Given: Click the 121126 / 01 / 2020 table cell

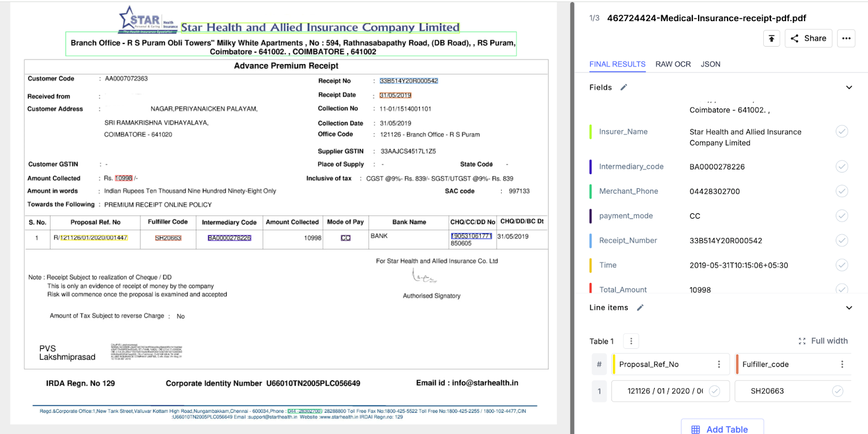Looking at the screenshot, I should [x=671, y=391].
